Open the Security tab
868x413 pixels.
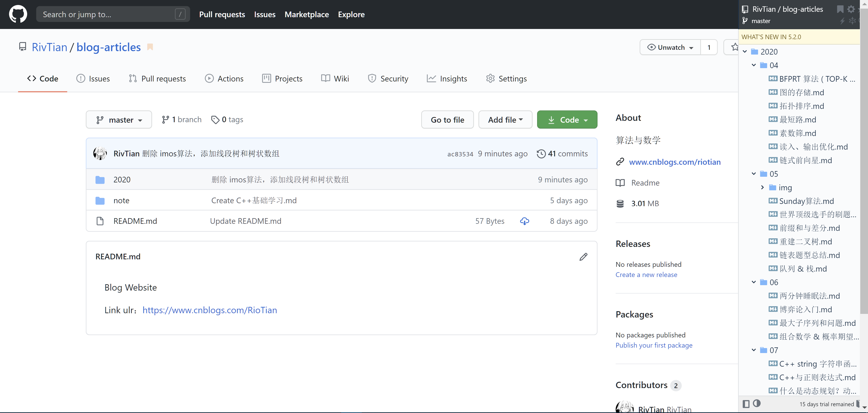pyautogui.click(x=388, y=79)
